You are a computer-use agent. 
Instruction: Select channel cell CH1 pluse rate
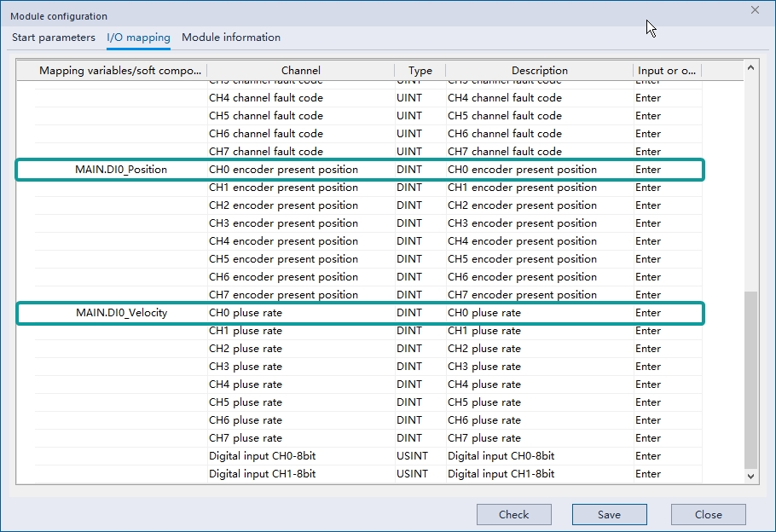(301, 331)
